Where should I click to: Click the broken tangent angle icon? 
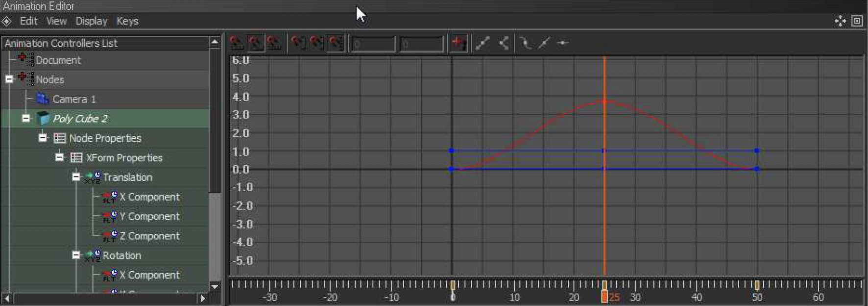[x=504, y=43]
